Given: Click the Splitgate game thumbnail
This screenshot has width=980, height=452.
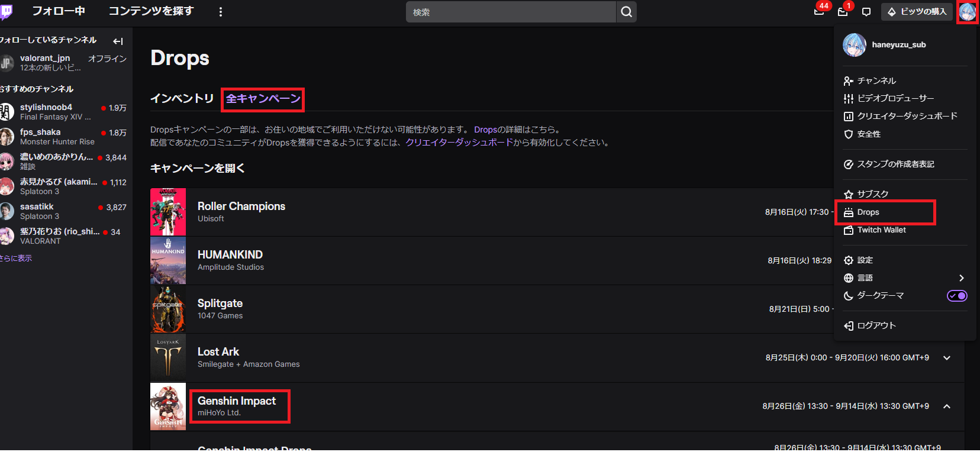Looking at the screenshot, I should pos(168,309).
